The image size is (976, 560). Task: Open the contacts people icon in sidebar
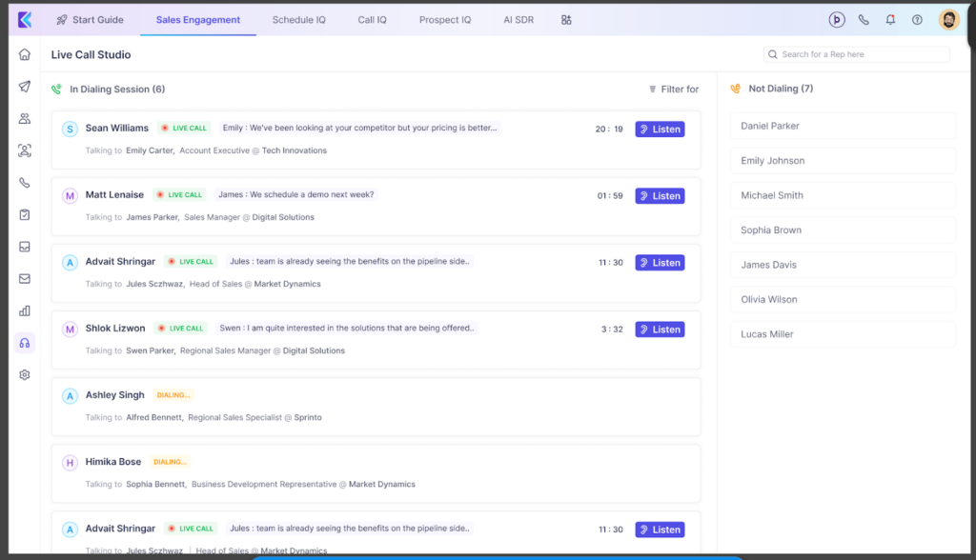[25, 119]
